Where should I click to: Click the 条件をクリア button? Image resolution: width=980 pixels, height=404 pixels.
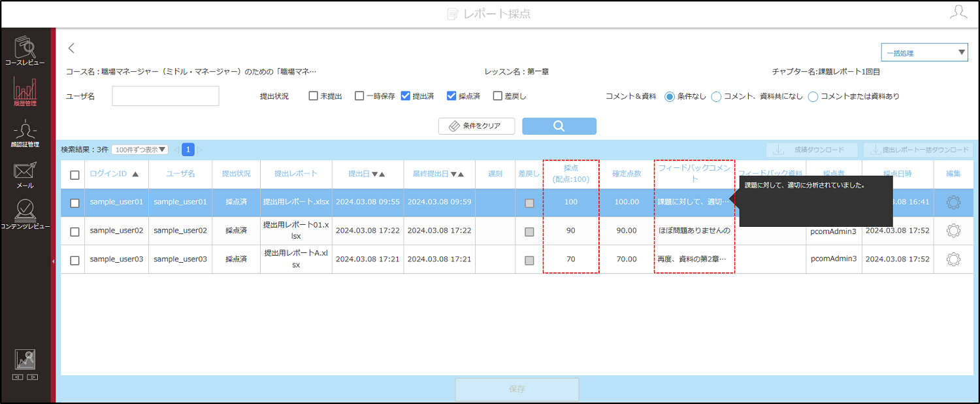click(476, 126)
